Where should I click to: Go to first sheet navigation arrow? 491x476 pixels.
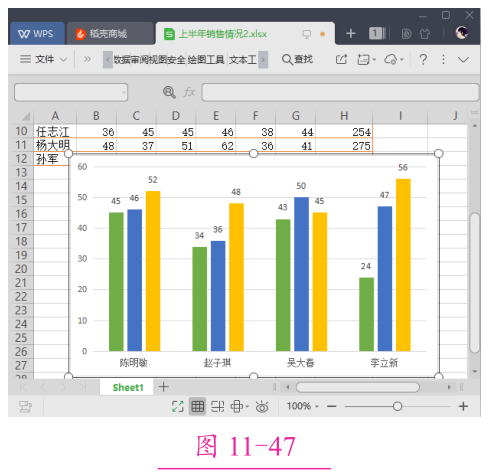24,387
